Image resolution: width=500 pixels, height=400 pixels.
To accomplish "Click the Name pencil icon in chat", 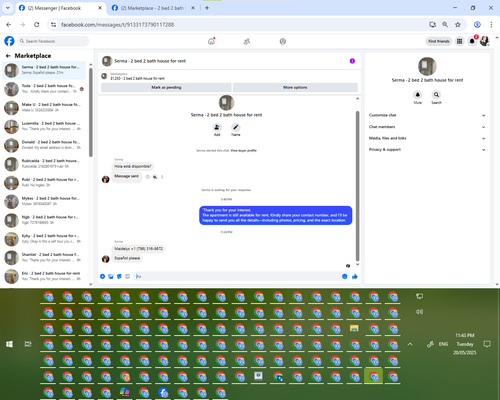I will click(x=236, y=127).
